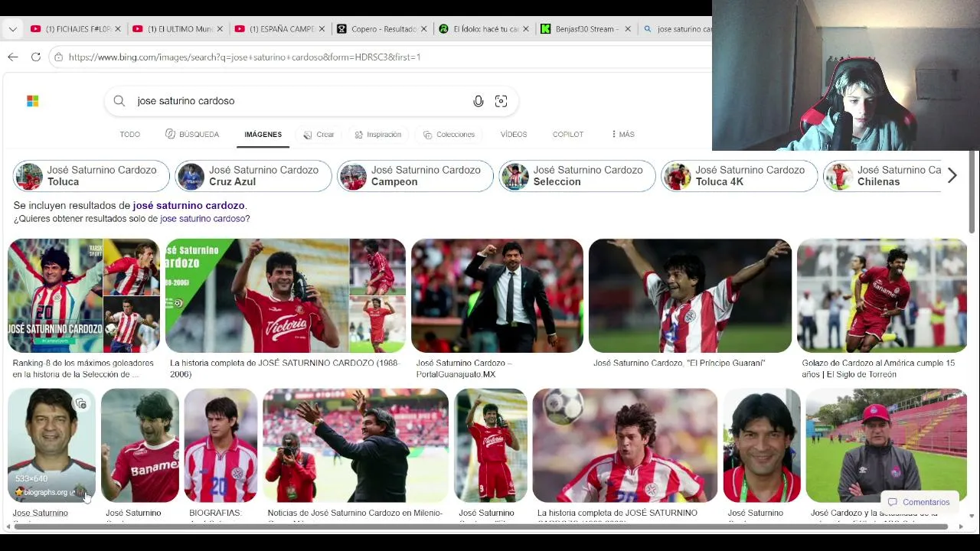Open 'Ranking 8 de los máximos goleadores' caption
Viewport: 980px width, 551px height.
pyautogui.click(x=83, y=369)
